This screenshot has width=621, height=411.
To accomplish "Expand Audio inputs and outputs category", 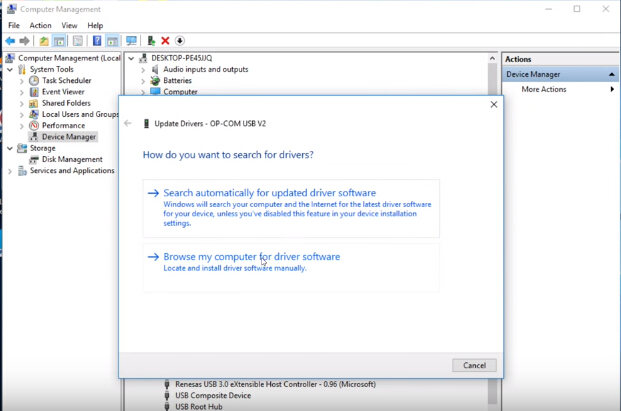I will pyautogui.click(x=143, y=70).
